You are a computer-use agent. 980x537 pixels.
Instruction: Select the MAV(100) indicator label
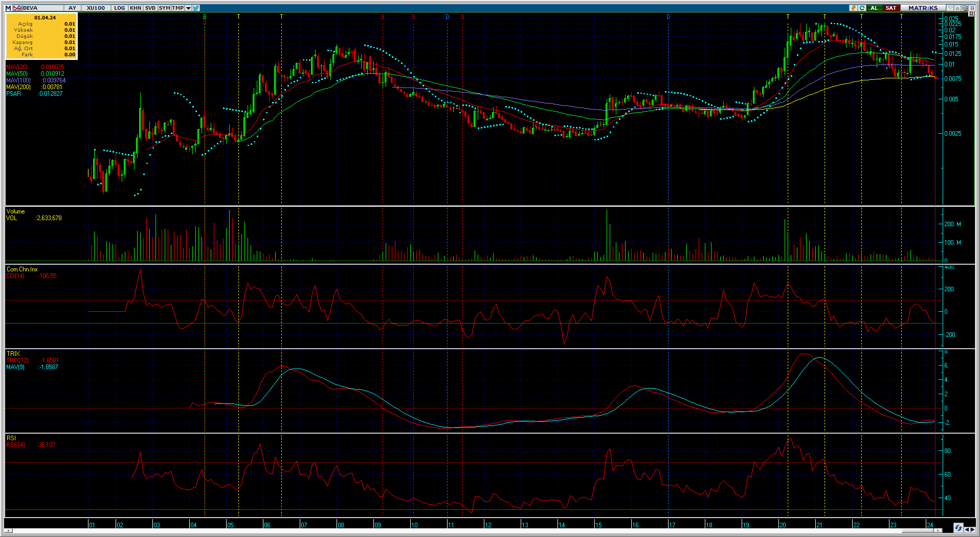point(18,80)
